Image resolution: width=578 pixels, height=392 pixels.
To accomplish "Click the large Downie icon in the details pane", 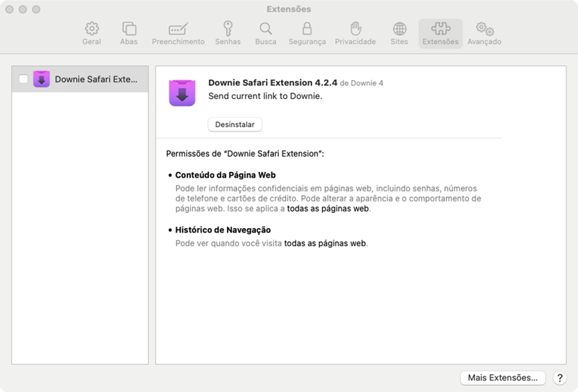I will coord(182,93).
